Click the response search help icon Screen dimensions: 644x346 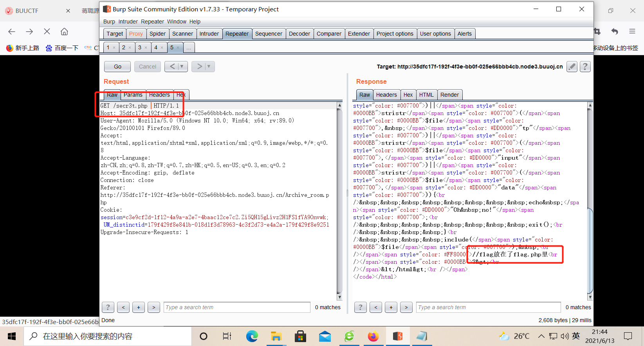click(x=361, y=307)
